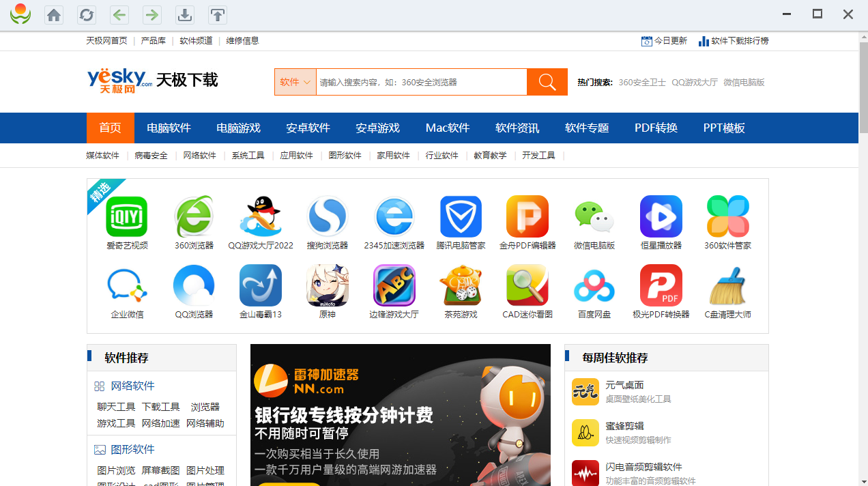
Task: Click hot search term 360安全卫士
Action: pyautogui.click(x=642, y=83)
